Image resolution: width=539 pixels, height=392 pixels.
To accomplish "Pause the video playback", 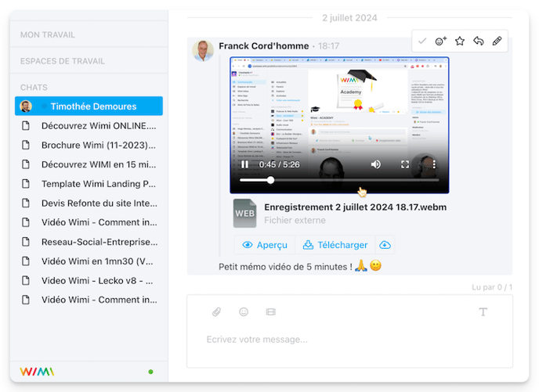I will [x=244, y=164].
